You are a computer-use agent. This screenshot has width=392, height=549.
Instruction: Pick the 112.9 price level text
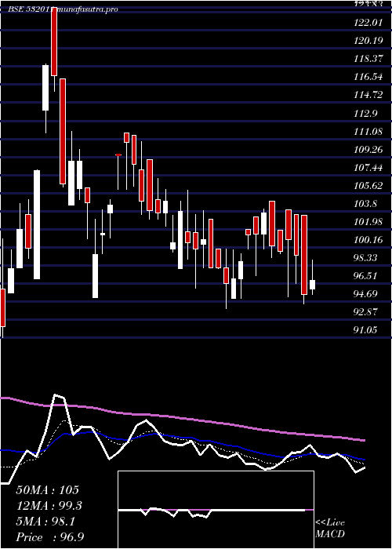[365, 114]
